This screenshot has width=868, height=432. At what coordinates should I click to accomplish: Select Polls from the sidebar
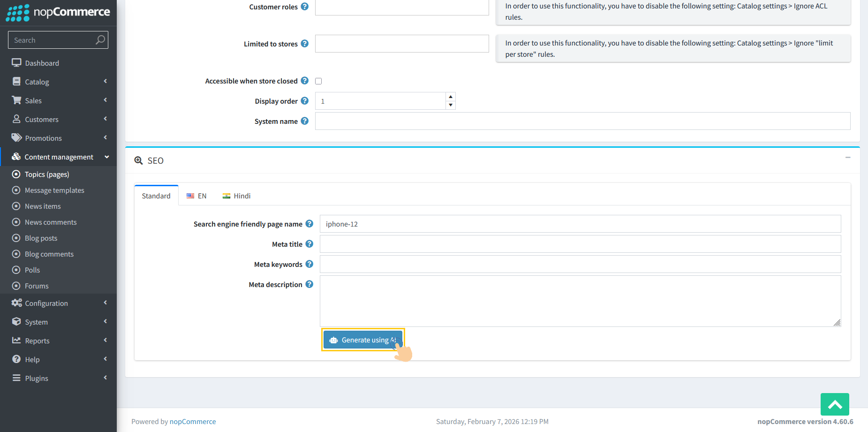click(32, 270)
